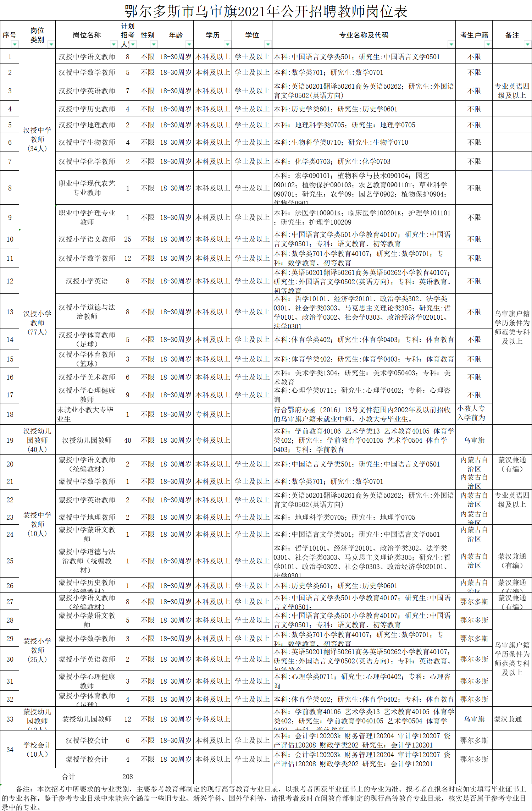Select the cell 汉授中学英语教师

87,91
